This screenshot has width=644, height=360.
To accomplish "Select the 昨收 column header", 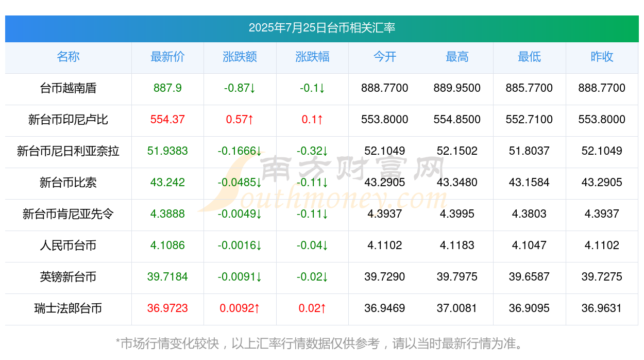I will point(602,57).
